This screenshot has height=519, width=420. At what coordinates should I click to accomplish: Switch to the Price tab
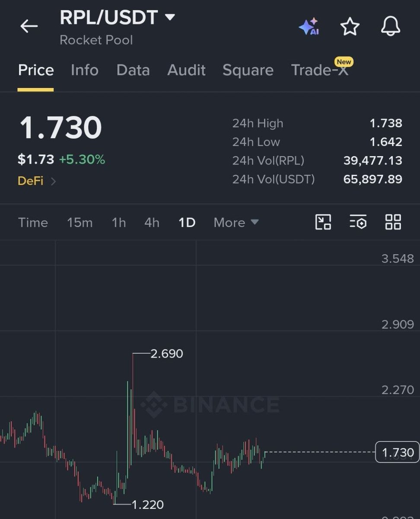(x=36, y=70)
